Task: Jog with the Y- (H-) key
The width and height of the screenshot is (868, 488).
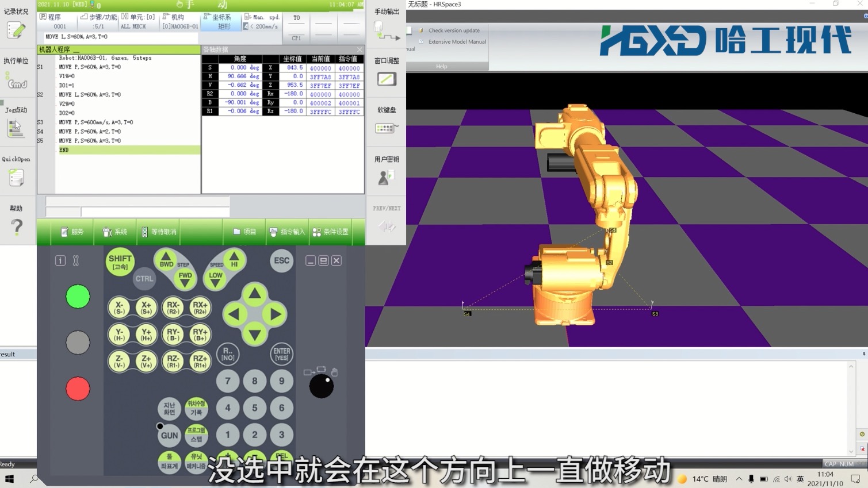Action: (x=119, y=335)
